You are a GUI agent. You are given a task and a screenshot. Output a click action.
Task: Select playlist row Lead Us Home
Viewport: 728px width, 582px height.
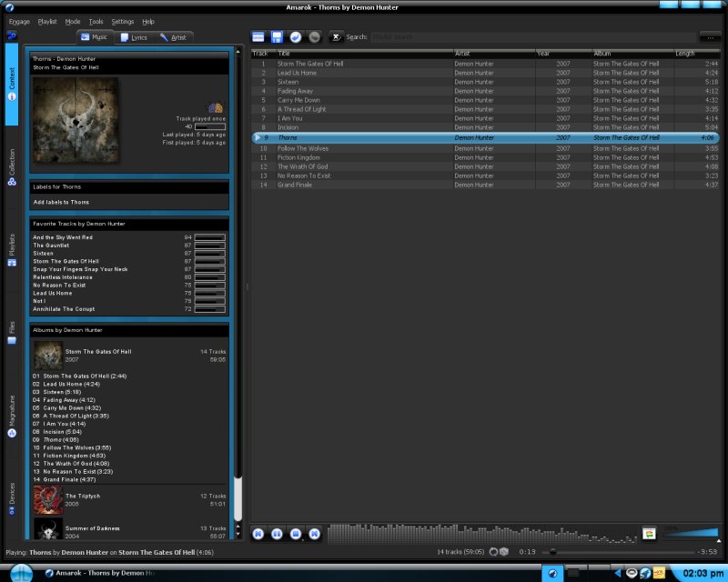point(485,73)
